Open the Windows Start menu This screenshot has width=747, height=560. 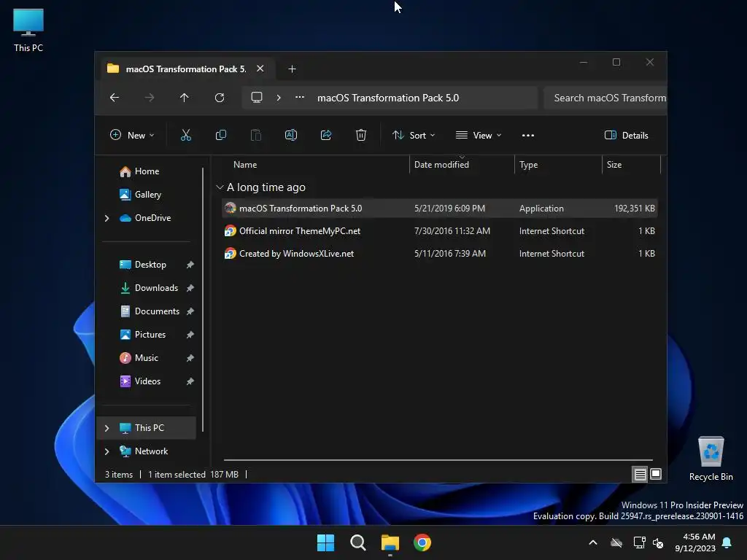(x=326, y=542)
